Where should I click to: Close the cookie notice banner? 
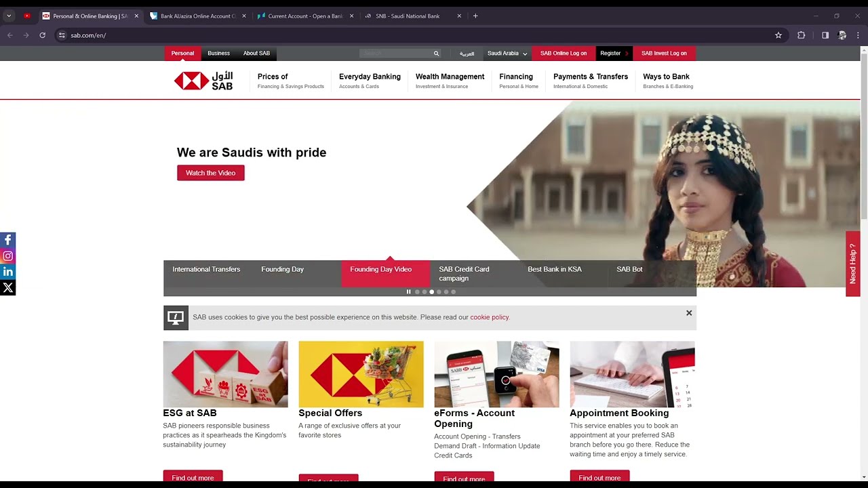689,313
